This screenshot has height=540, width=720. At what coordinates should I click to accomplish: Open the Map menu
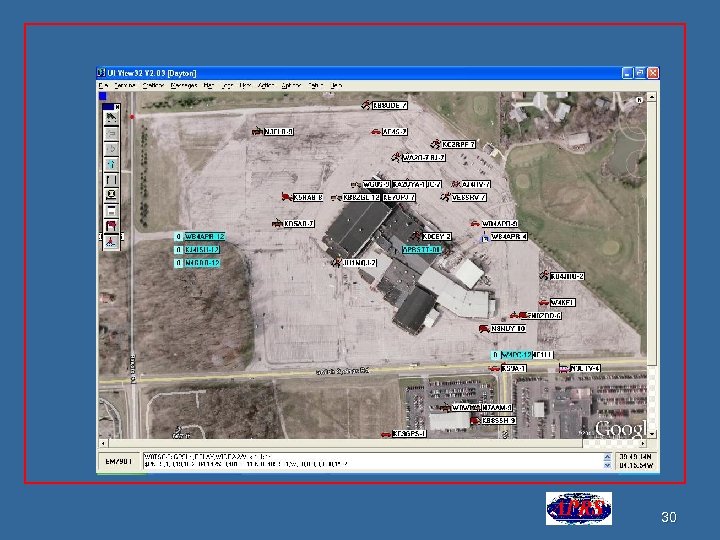click(209, 85)
